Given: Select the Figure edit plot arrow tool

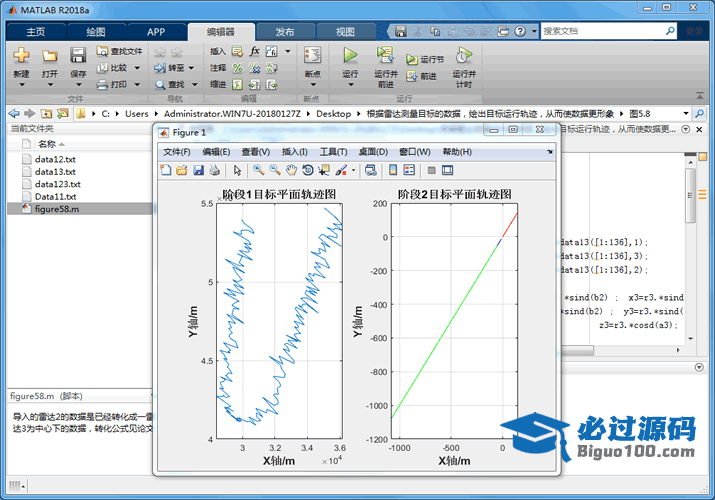Looking at the screenshot, I should tap(237, 170).
